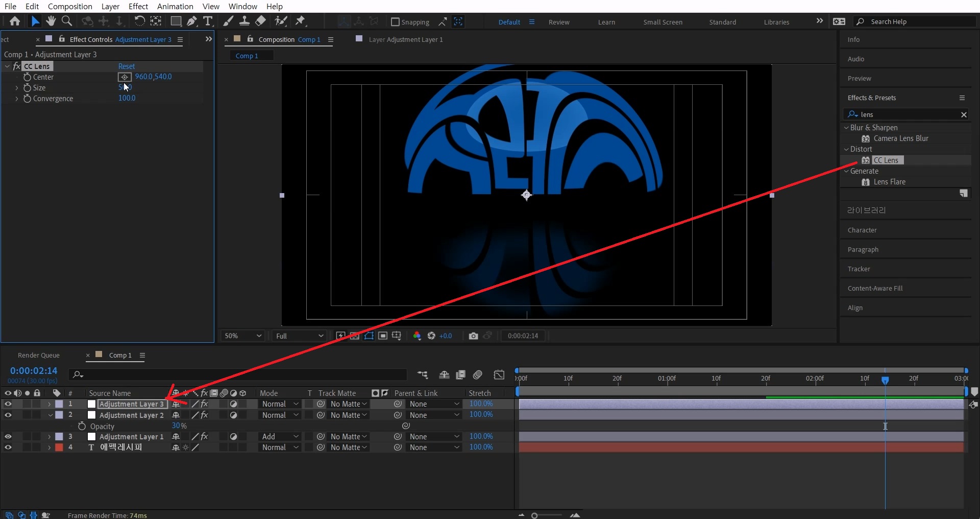Toggle adjustment layer switch on Adjustment Layer 3
The width and height of the screenshot is (980, 519).
(233, 404)
